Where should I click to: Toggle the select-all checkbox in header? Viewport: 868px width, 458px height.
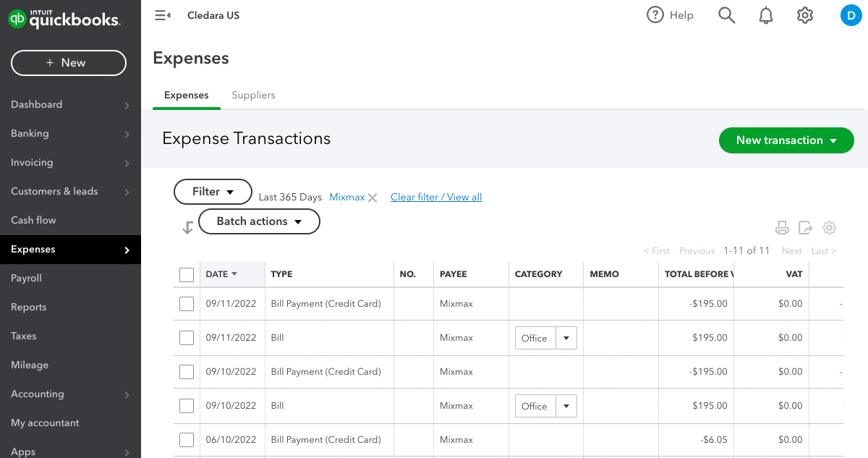[187, 275]
